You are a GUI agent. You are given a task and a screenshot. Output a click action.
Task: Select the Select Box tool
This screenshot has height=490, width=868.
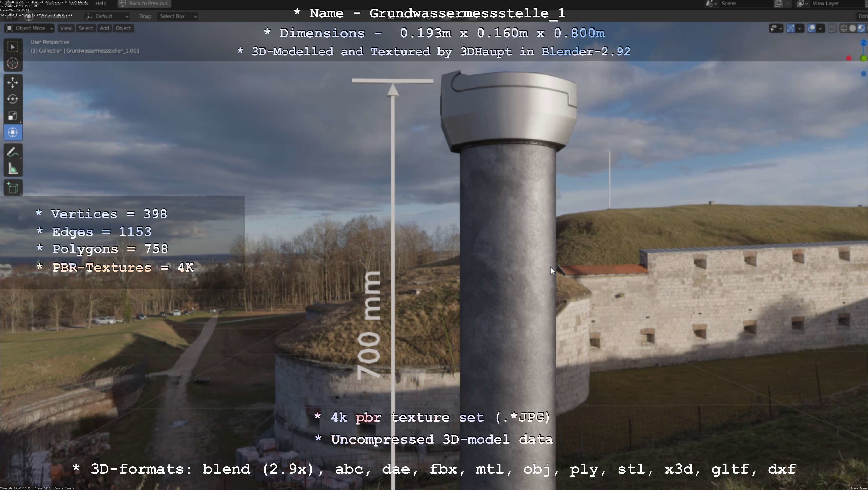click(13, 47)
